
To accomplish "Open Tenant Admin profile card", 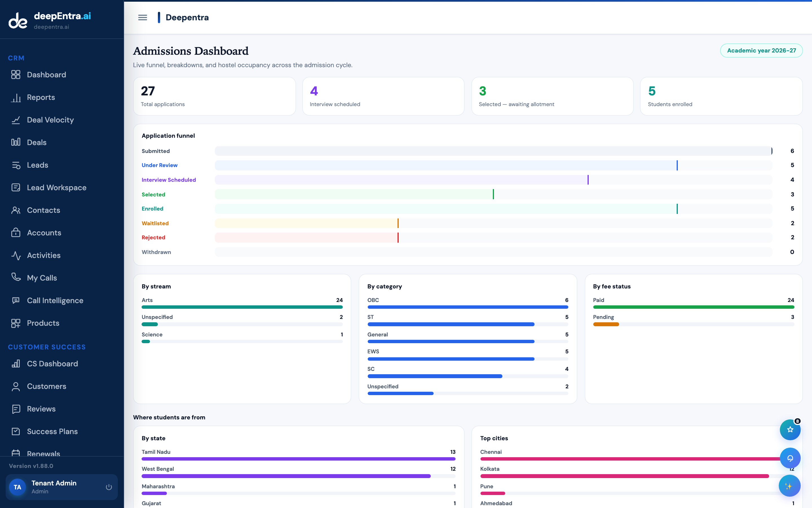I will click(x=62, y=487).
